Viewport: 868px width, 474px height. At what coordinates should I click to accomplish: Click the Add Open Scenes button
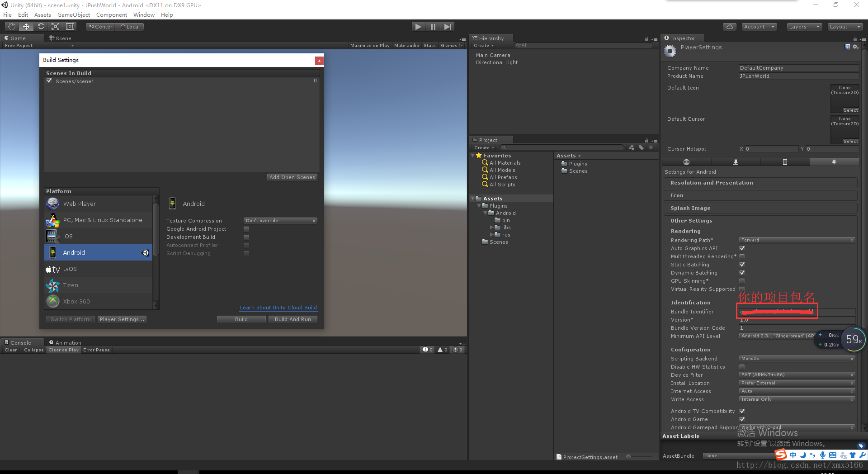pos(292,177)
